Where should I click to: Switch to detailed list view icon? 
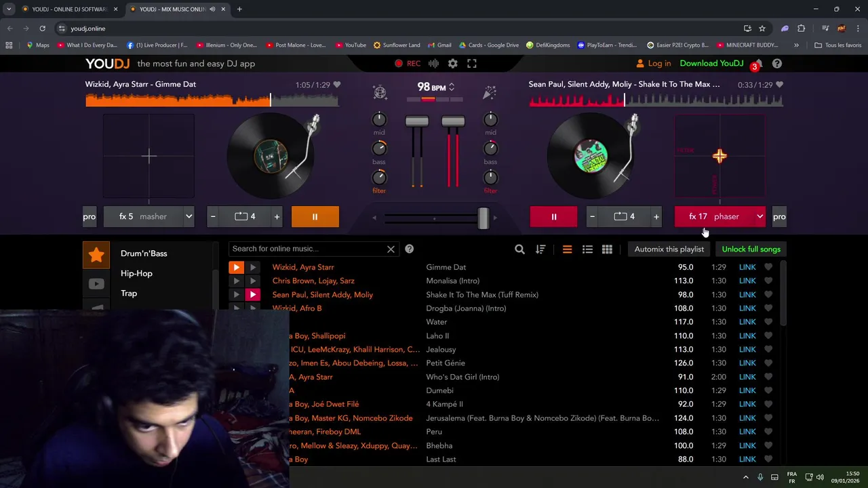[x=587, y=249]
